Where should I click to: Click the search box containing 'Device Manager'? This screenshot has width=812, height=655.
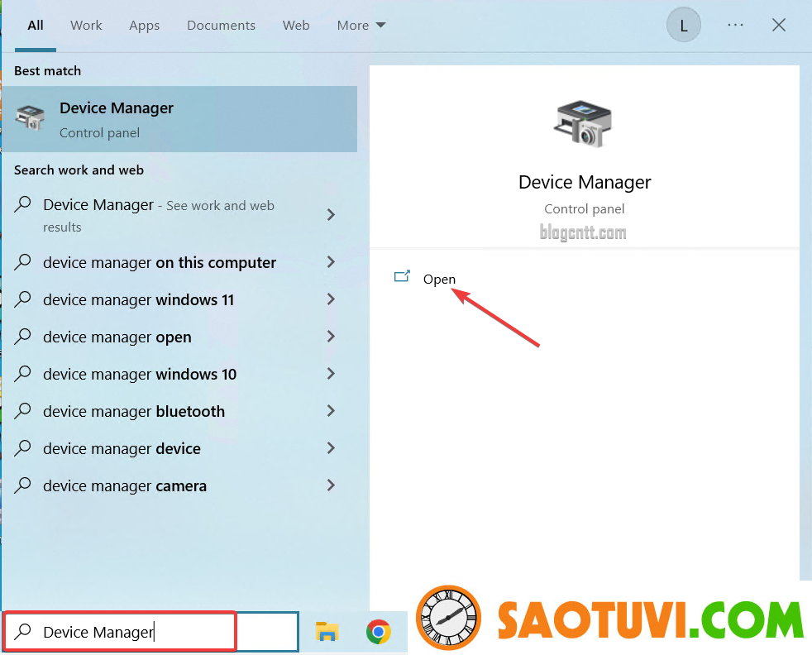click(150, 631)
